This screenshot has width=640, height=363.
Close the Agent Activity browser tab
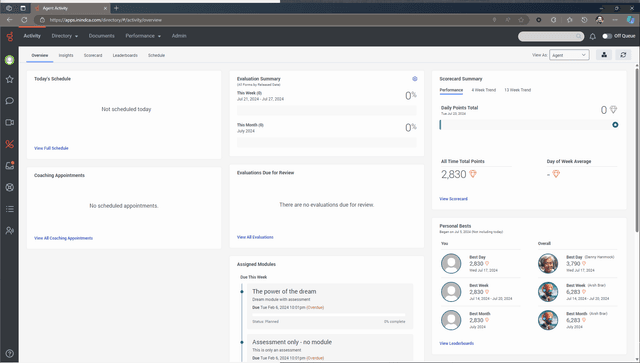click(105, 8)
